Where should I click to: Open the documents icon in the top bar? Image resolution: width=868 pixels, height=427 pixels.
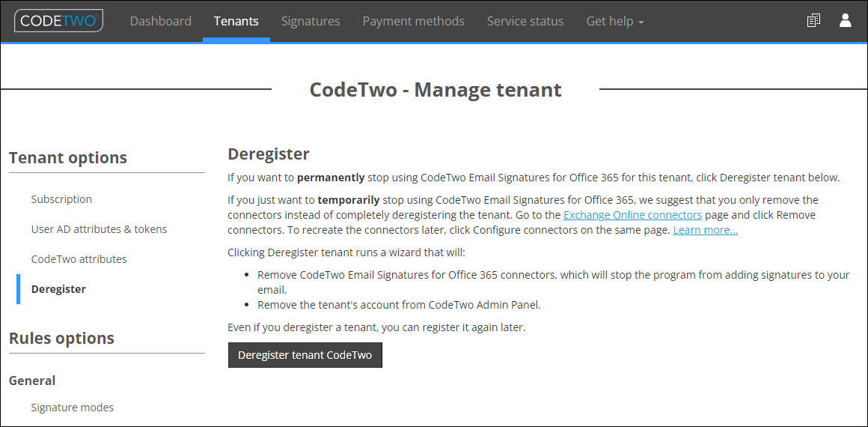tap(813, 21)
